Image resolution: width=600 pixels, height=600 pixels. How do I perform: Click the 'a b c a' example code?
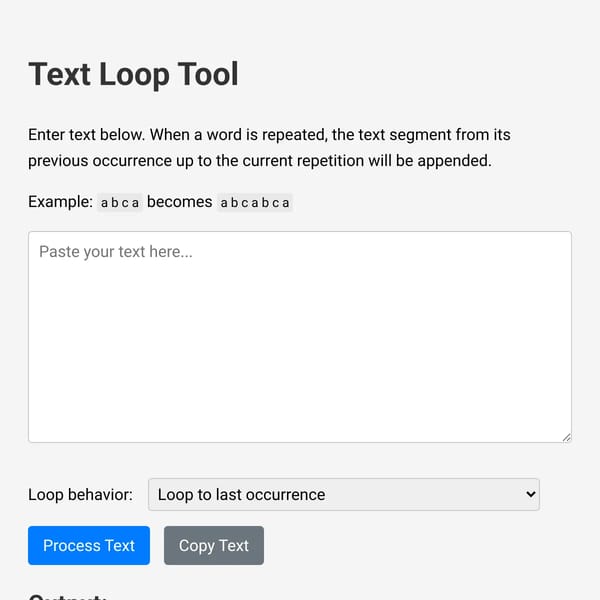(x=119, y=202)
